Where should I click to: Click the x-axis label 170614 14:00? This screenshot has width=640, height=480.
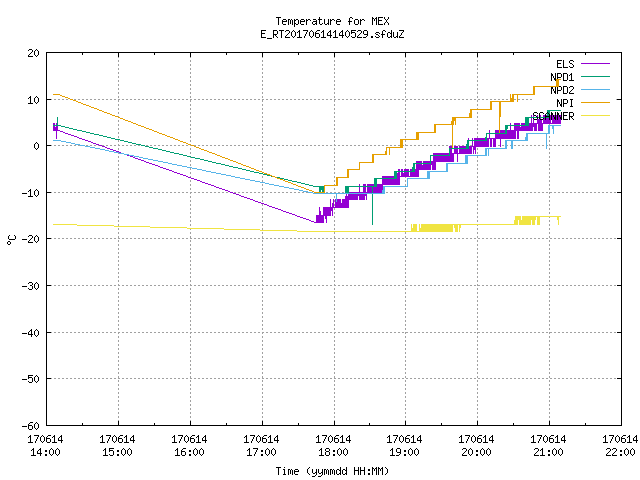tap(45, 446)
